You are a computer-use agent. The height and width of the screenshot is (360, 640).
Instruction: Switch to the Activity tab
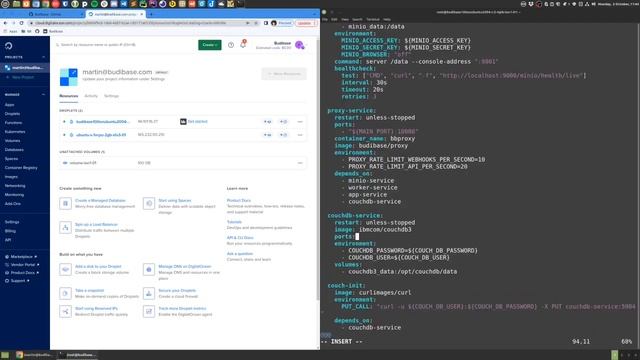tap(91, 96)
